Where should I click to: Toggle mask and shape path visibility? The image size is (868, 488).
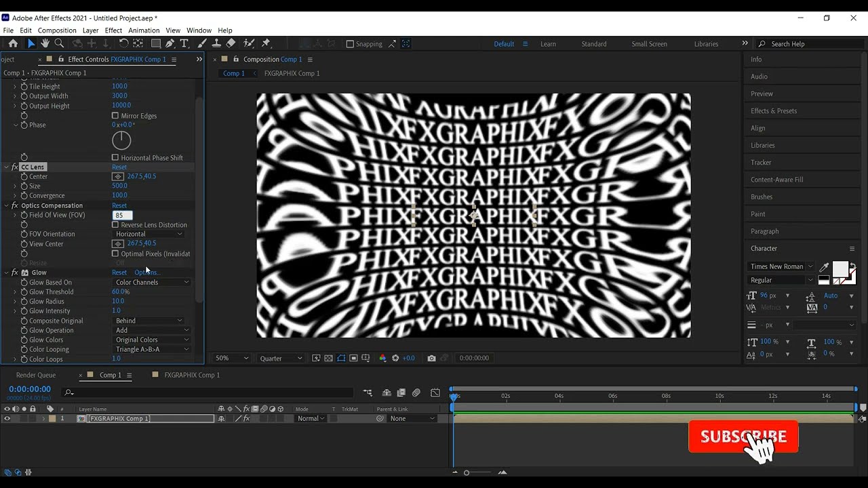click(x=341, y=358)
